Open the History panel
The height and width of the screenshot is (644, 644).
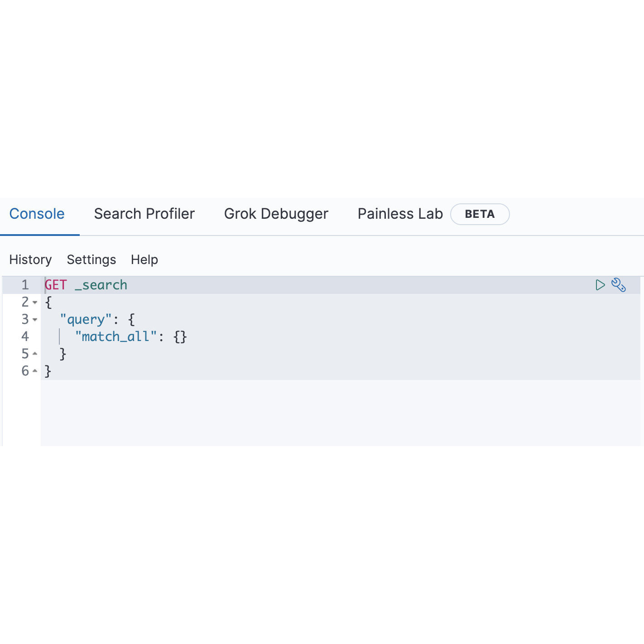coord(30,260)
